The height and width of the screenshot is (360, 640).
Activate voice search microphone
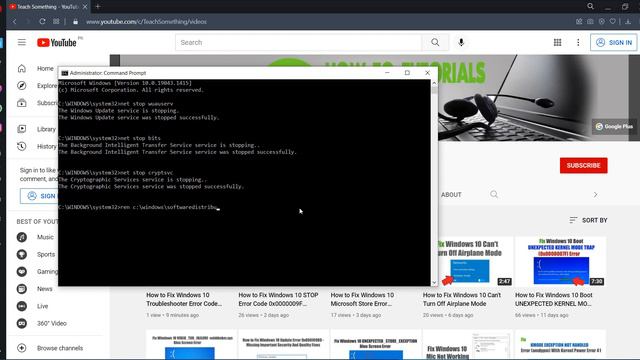click(461, 42)
